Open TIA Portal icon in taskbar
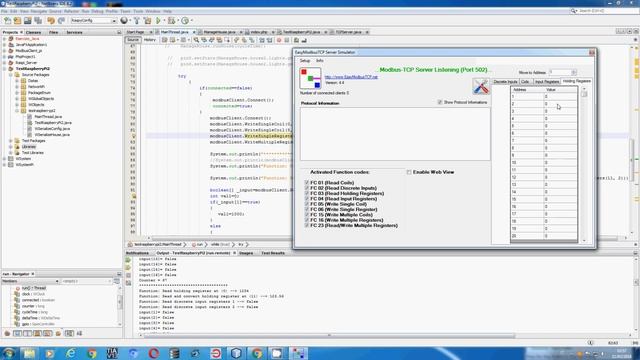This screenshot has height=360, width=640. pos(112,353)
